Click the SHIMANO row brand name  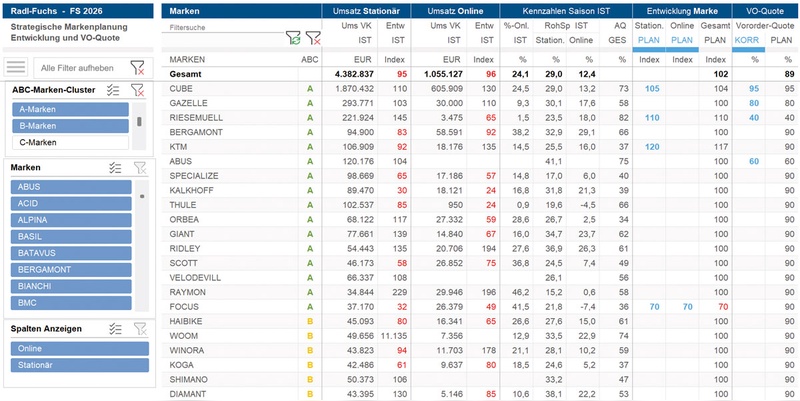coord(188,379)
